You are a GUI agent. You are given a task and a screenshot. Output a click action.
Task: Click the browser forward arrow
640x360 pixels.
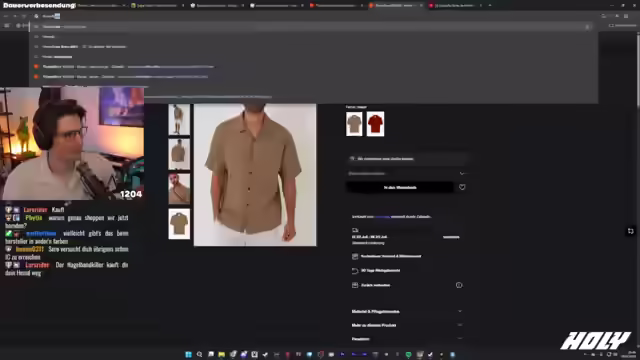pyautogui.click(x=15, y=16)
